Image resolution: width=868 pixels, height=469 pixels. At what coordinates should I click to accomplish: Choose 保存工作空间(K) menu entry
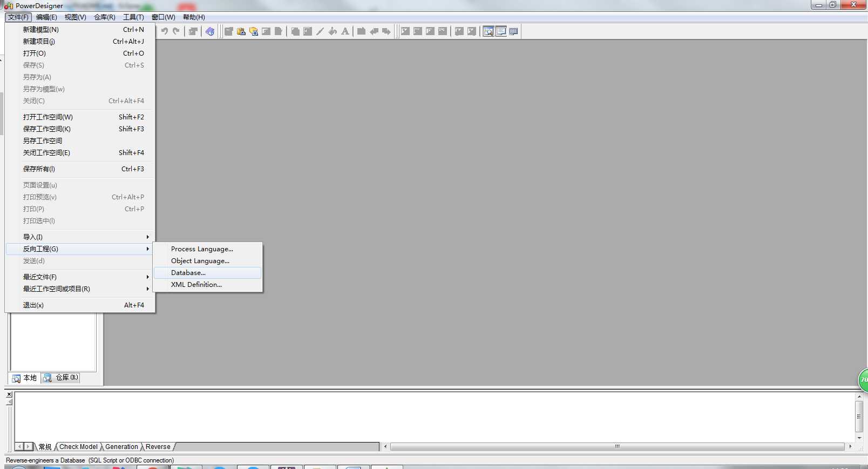(x=80, y=129)
